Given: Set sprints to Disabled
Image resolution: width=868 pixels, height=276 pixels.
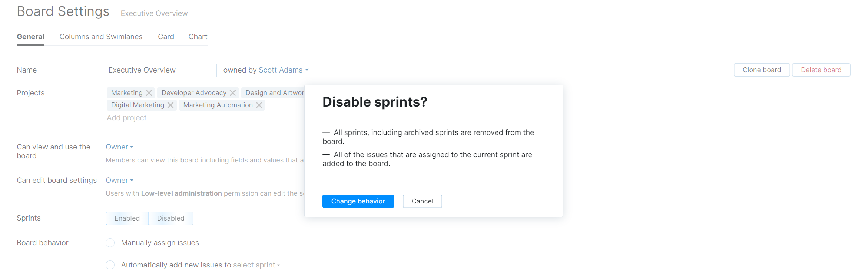Looking at the screenshot, I should pyautogui.click(x=170, y=218).
